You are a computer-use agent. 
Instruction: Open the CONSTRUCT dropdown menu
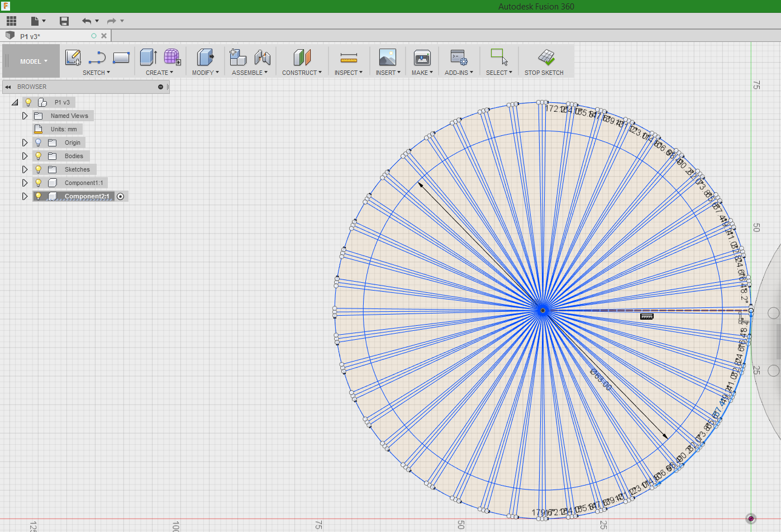pos(302,73)
